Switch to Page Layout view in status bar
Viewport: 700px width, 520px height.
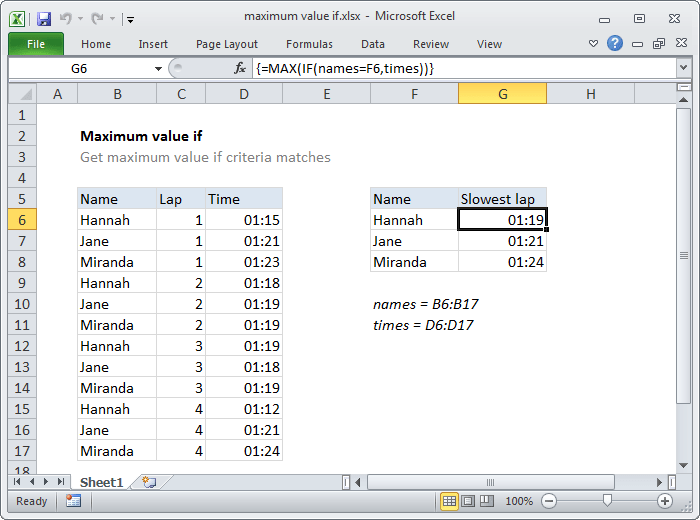pyautogui.click(x=468, y=501)
